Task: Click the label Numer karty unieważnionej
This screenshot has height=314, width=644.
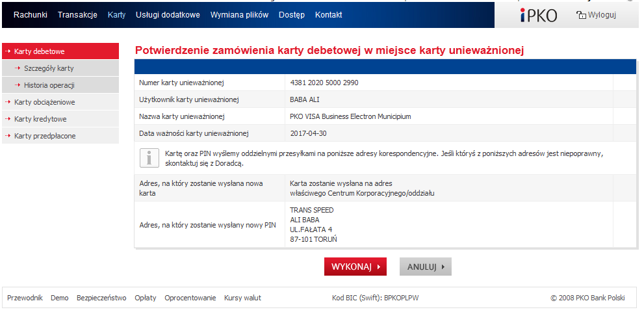Action: tap(181, 83)
